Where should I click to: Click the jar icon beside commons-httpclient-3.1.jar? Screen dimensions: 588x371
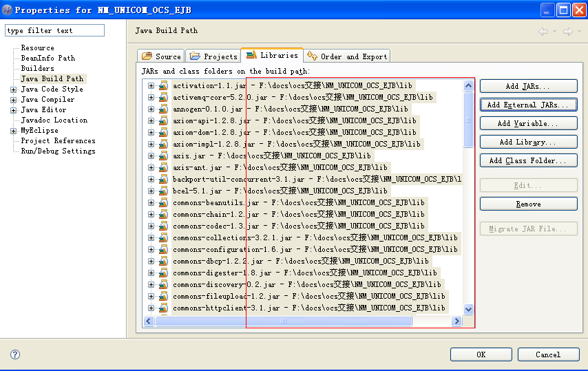coord(163,308)
